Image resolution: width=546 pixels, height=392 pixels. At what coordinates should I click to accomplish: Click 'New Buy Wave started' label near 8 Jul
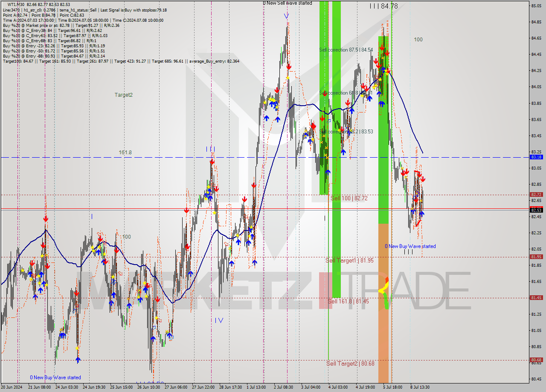click(x=410, y=246)
